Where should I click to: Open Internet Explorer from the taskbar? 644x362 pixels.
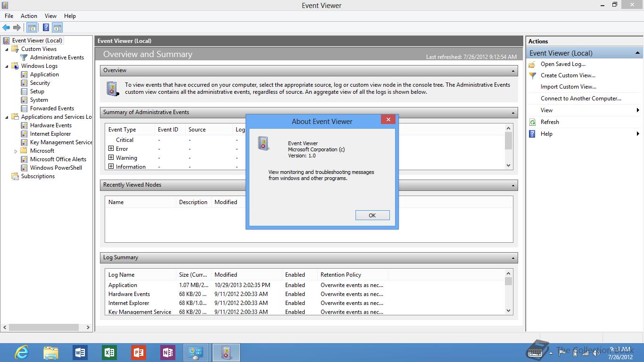tap(22, 353)
